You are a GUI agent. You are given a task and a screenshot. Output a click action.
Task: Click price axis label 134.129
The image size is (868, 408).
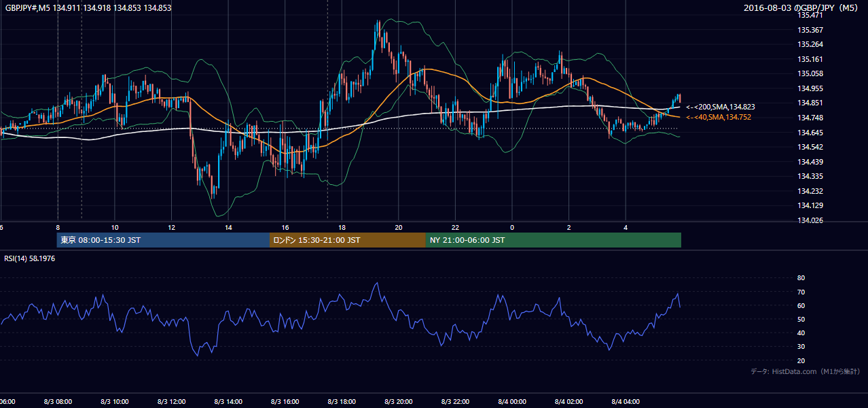[x=810, y=205]
